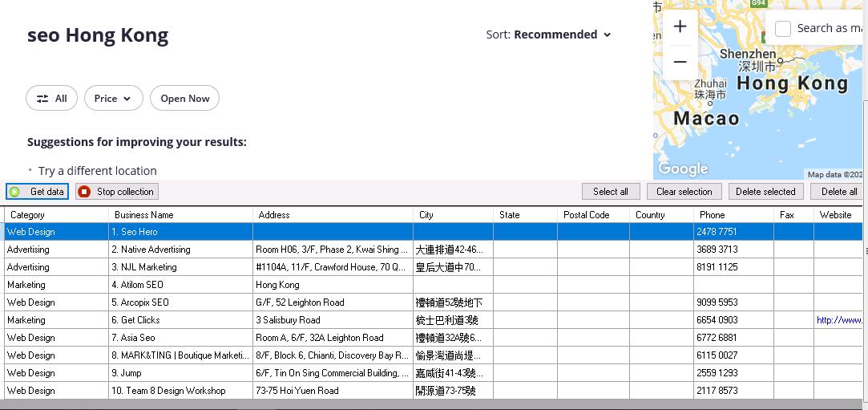868x410 pixels.
Task: Click phone number 6772 6881
Action: click(x=717, y=338)
